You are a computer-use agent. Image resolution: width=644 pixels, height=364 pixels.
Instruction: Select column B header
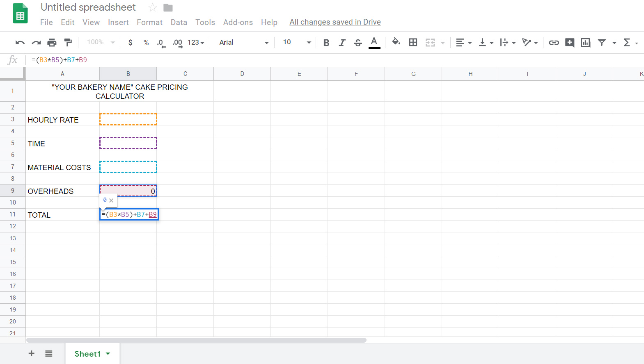pos(128,74)
